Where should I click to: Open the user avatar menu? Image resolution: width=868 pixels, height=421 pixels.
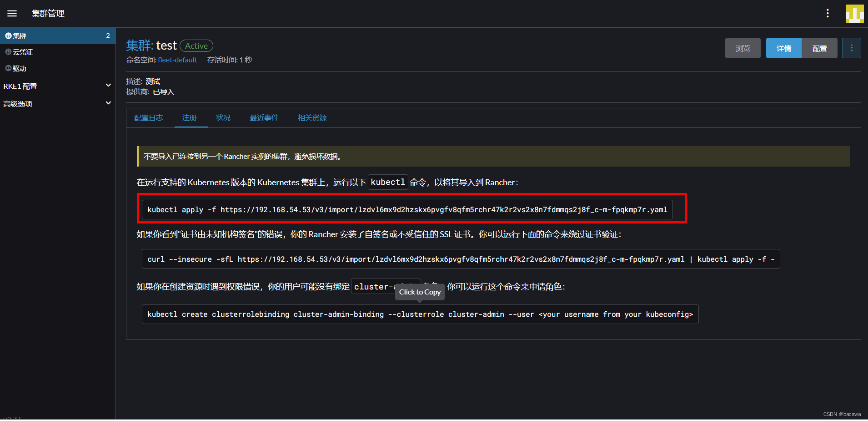(854, 14)
